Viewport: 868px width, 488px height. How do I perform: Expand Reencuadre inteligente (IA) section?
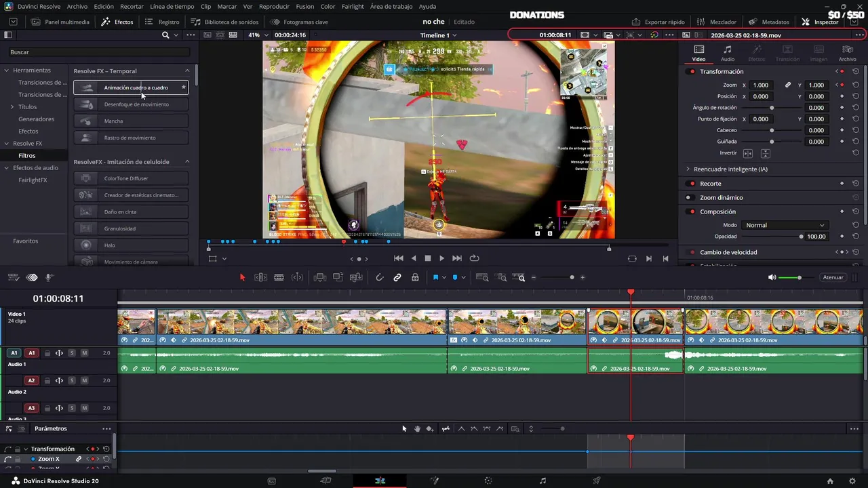[688, 169]
